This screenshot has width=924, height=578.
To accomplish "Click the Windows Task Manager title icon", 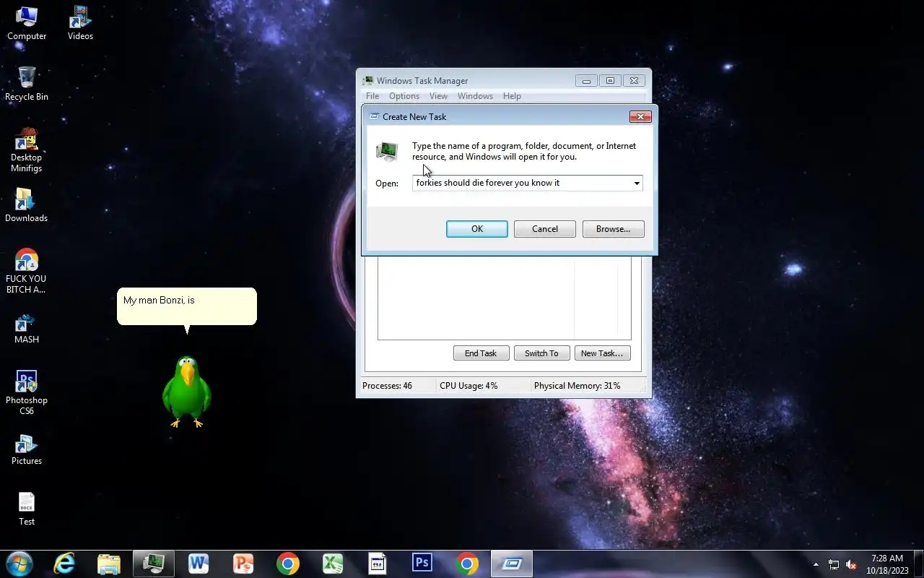I will [x=368, y=81].
